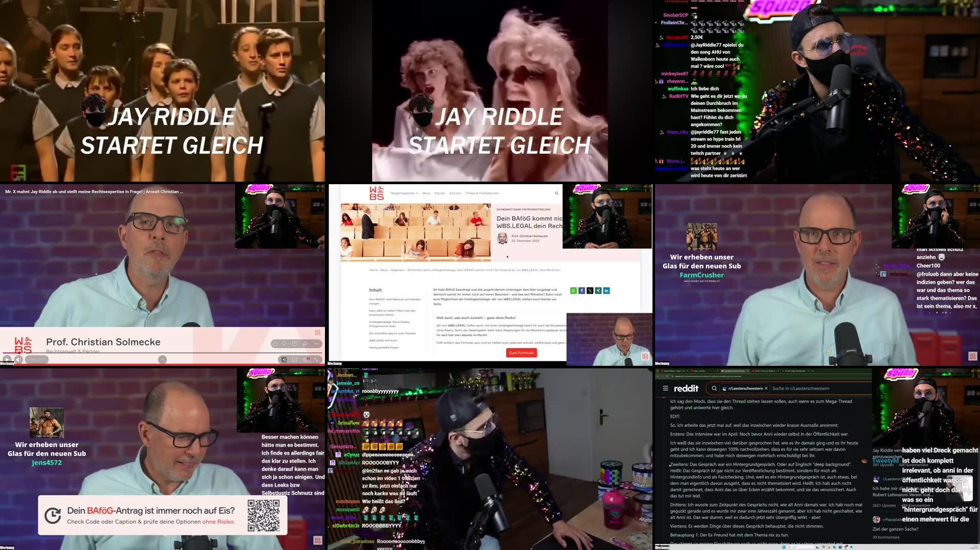Image resolution: width=980 pixels, height=550 pixels.
Task: Click the lecture hall article image
Action: click(x=416, y=232)
